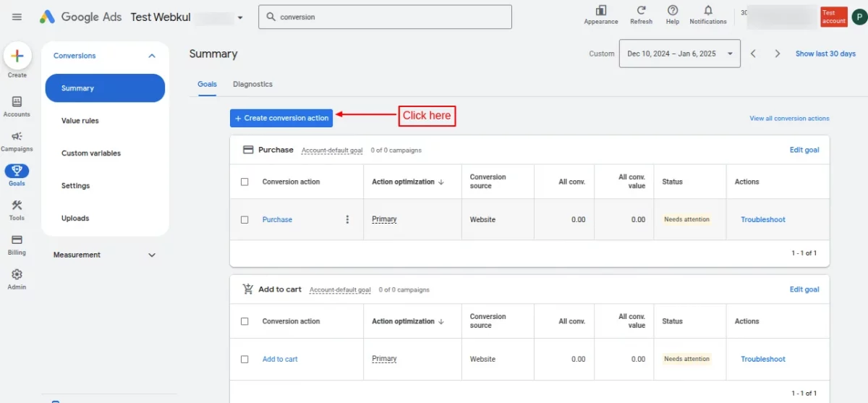
Task: Select Summary in the Conversions menu
Action: click(105, 88)
